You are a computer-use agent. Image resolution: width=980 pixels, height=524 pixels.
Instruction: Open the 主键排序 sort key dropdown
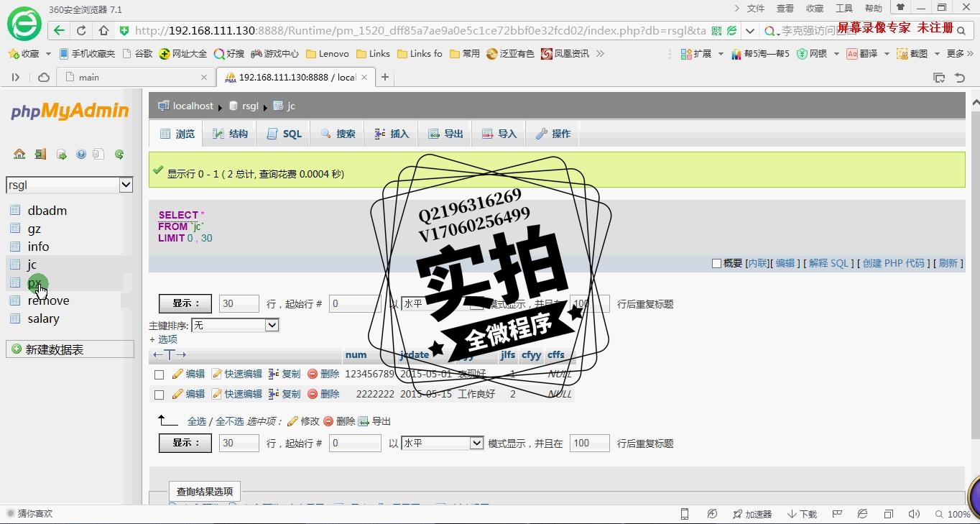coord(235,325)
